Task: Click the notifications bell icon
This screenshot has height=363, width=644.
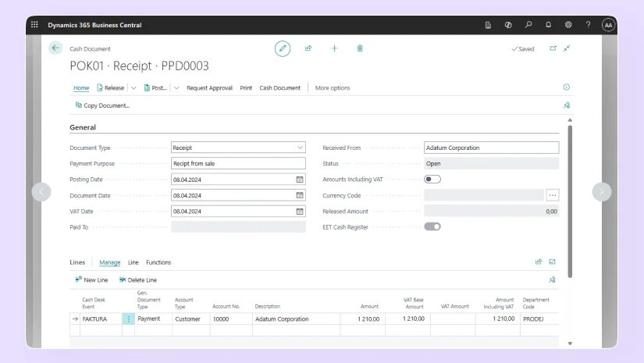Action: [548, 25]
